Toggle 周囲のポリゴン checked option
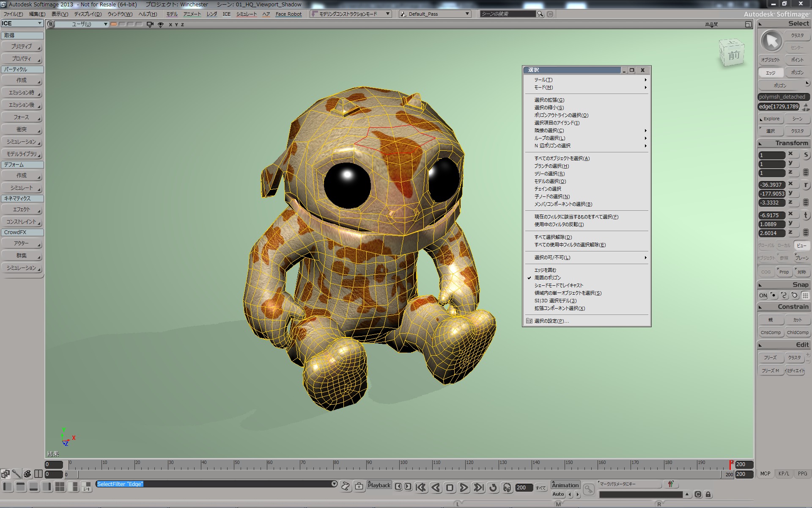The image size is (812, 508). tap(547, 278)
